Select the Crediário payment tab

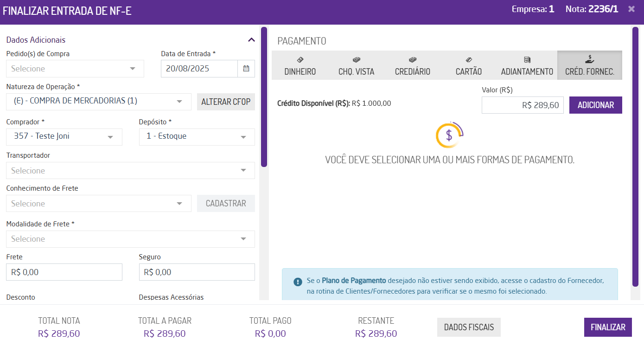413,65
